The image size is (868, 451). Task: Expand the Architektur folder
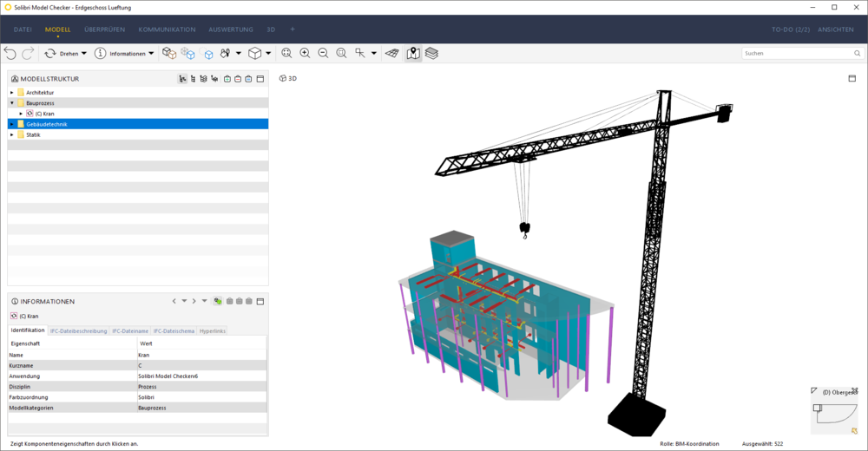point(12,93)
